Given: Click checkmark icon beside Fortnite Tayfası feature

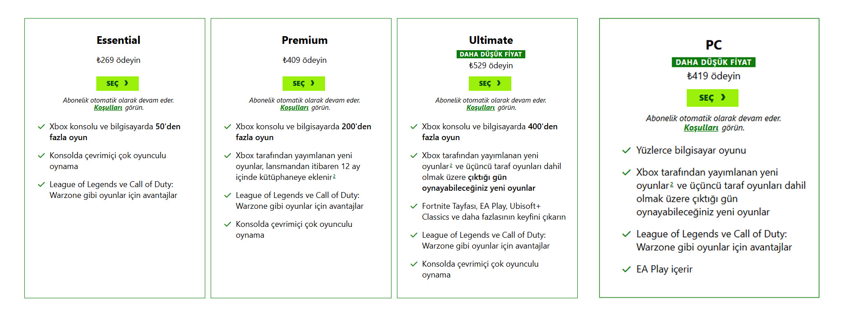Looking at the screenshot, I should 414,206.
